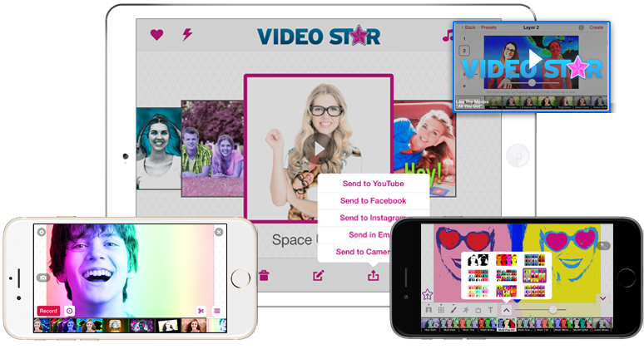This screenshot has height=349, width=644.
Task: Choose Send to YouTube from the share menu
Action: (374, 184)
